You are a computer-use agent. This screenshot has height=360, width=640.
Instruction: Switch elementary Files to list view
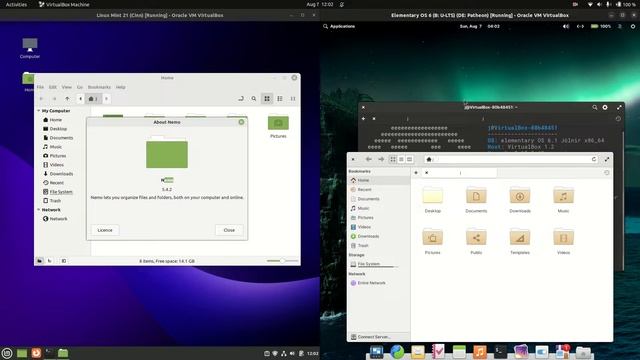(x=401, y=159)
